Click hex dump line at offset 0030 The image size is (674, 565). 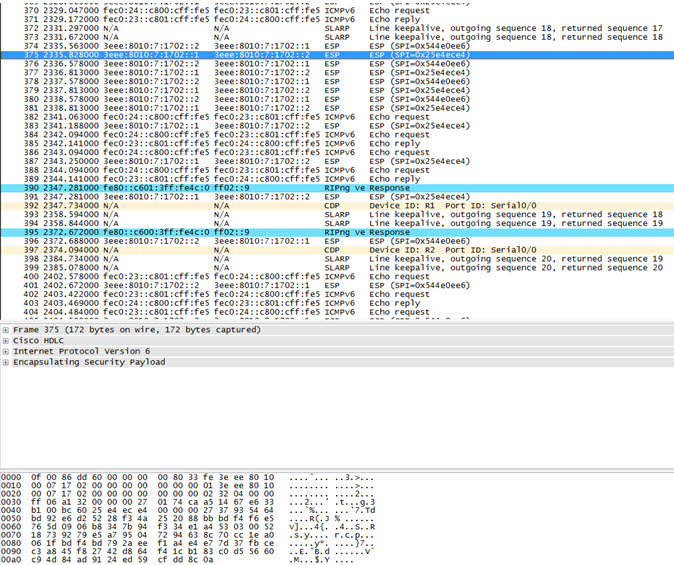188,502
